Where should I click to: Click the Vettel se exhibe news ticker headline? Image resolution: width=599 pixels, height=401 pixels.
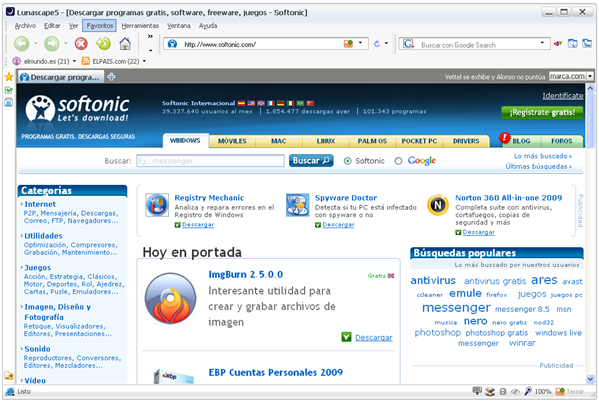click(x=495, y=77)
